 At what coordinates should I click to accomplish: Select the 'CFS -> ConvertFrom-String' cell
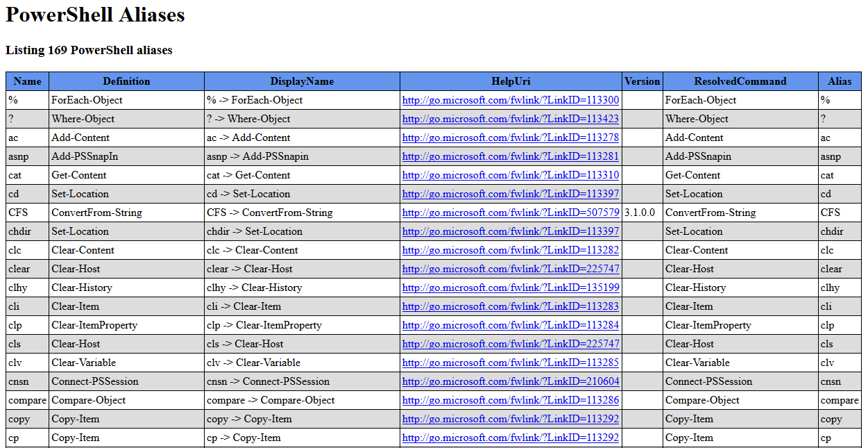tap(302, 213)
